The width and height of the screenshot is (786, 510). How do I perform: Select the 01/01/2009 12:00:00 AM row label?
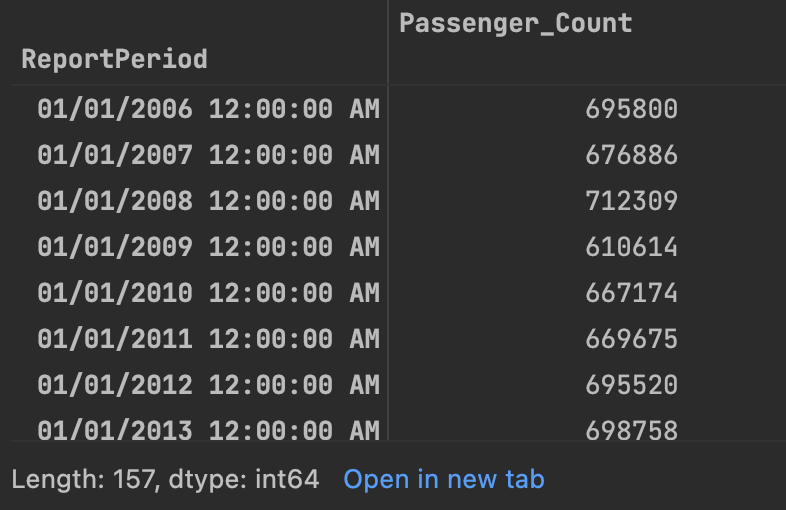click(x=209, y=247)
